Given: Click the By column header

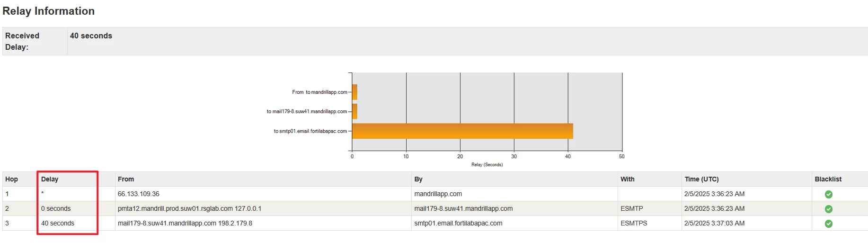Looking at the screenshot, I should pyautogui.click(x=418, y=179).
